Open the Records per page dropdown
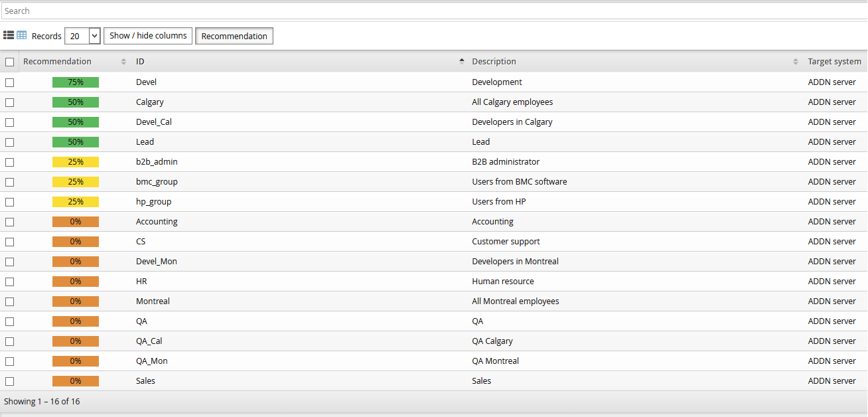Viewport: 868px width, 417px height. (82, 36)
